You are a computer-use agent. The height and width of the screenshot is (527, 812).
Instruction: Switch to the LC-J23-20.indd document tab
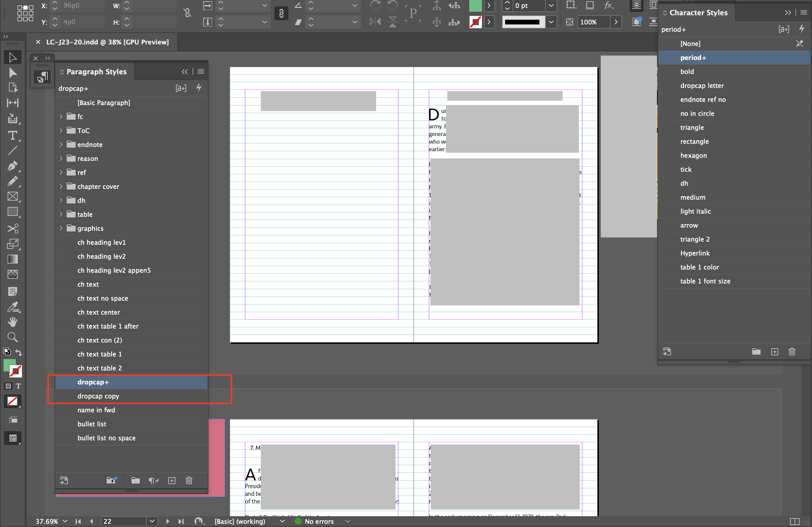coord(107,42)
